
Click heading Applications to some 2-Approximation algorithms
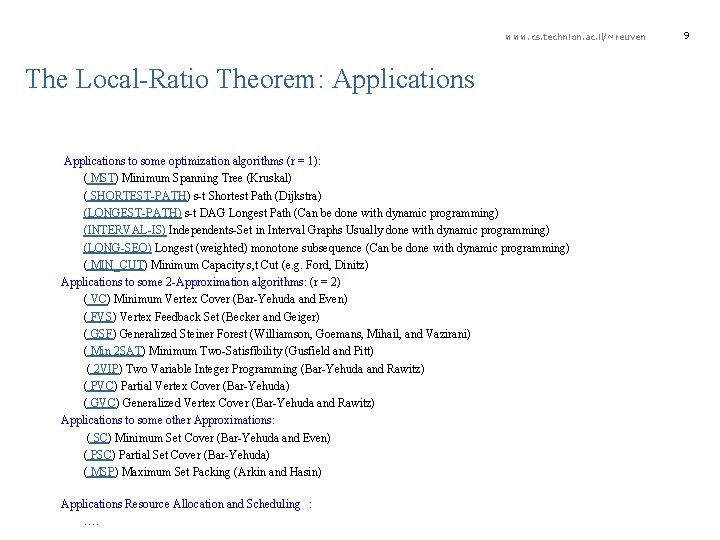pos(201,282)
